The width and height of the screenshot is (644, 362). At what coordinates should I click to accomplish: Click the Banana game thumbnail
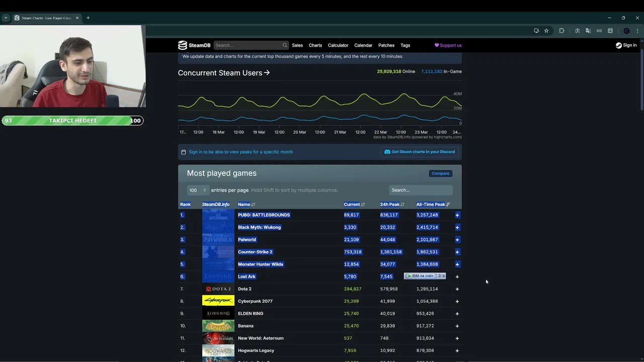point(218,326)
